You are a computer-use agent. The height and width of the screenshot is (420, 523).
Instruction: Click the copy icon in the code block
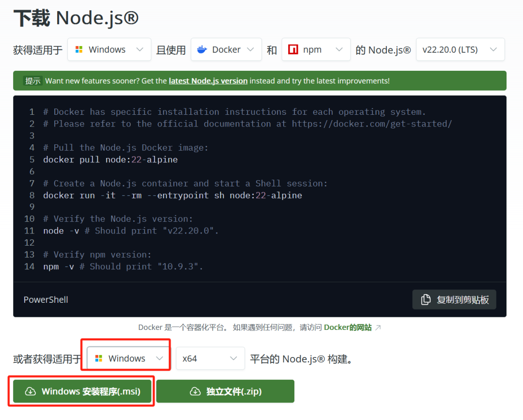pos(425,299)
